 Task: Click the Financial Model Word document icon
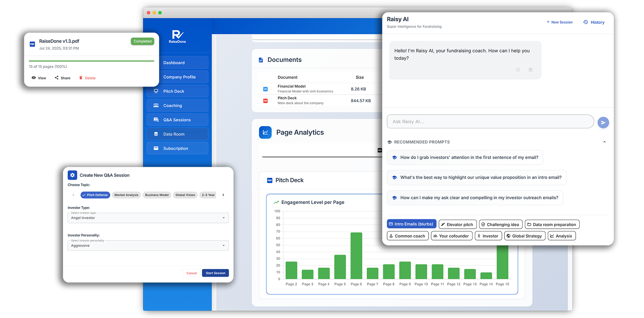[265, 89]
